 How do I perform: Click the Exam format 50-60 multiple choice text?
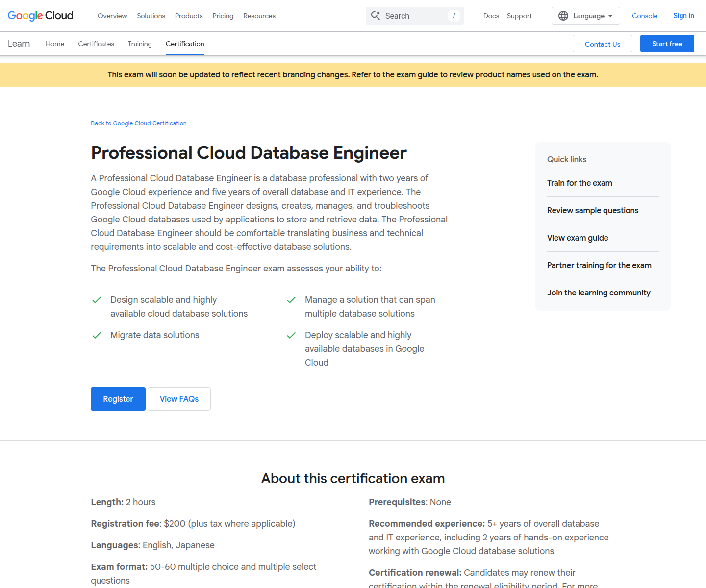pos(203,574)
